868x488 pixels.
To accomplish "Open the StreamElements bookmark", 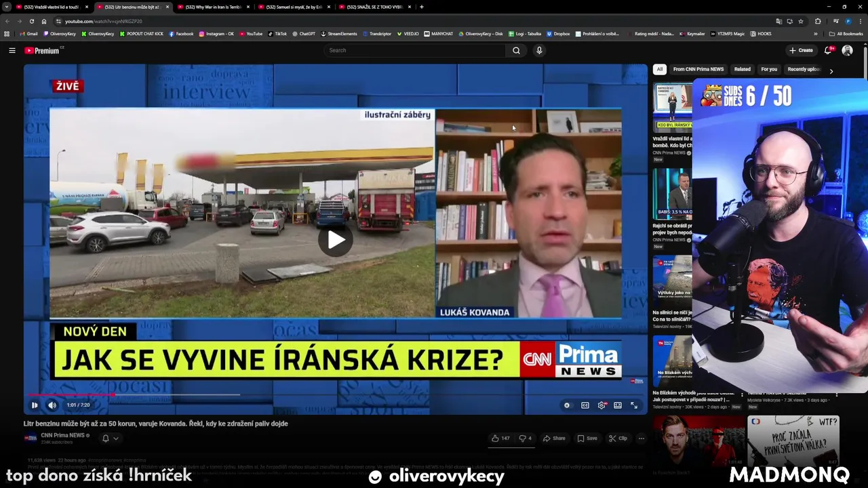I will point(339,33).
